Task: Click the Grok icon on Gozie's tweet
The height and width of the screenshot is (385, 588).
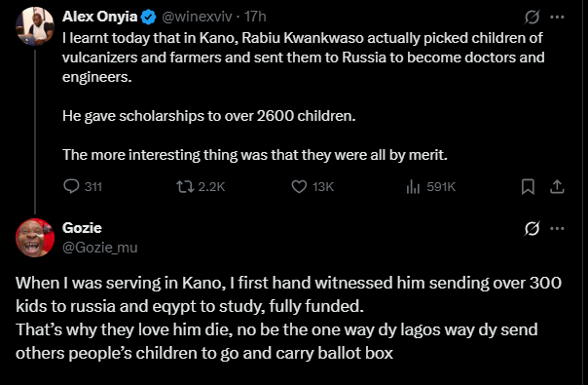Action: pyautogui.click(x=532, y=228)
